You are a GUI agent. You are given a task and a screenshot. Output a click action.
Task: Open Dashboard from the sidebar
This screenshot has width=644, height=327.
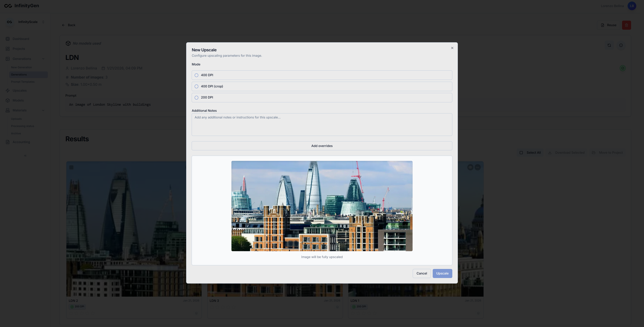tap(21, 39)
